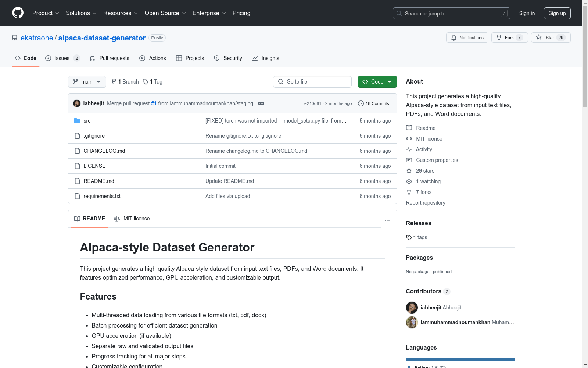The height and width of the screenshot is (368, 588).
Task: Click the stars icon in About sidebar
Action: (x=409, y=171)
